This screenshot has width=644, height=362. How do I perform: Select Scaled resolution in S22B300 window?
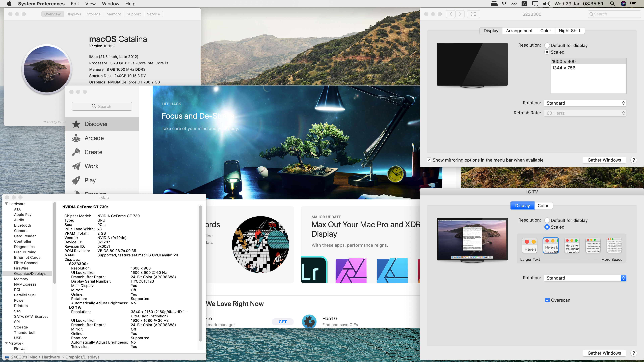click(x=547, y=52)
